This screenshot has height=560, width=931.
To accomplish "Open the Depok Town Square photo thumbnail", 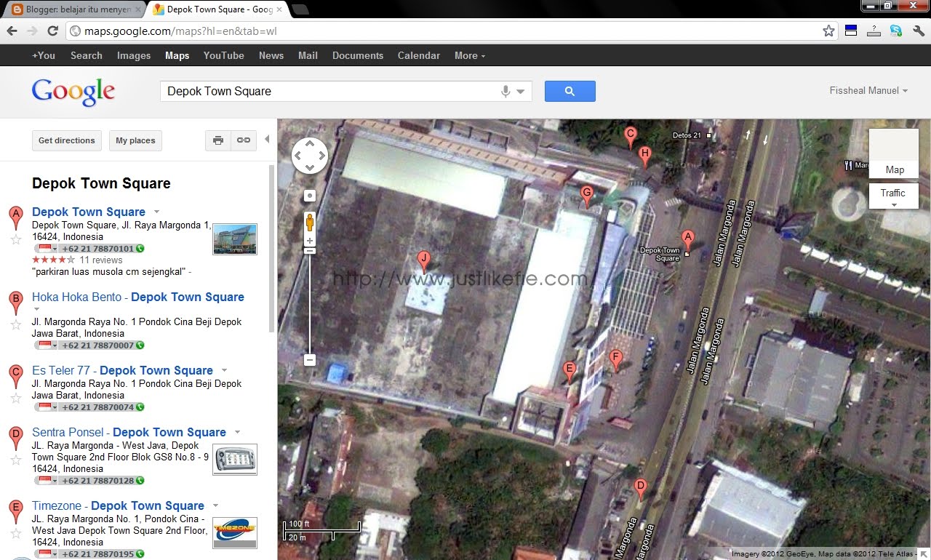I will (x=235, y=239).
